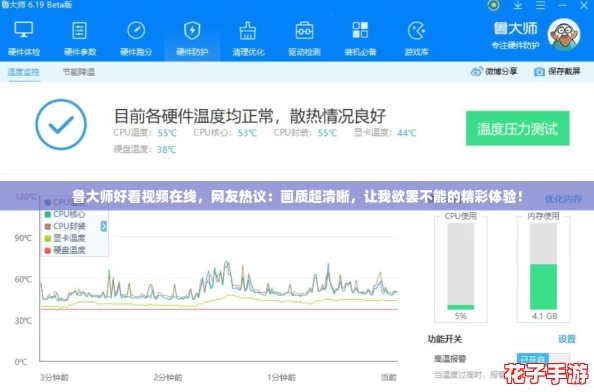Expand the chart legend arrow

(x=104, y=226)
